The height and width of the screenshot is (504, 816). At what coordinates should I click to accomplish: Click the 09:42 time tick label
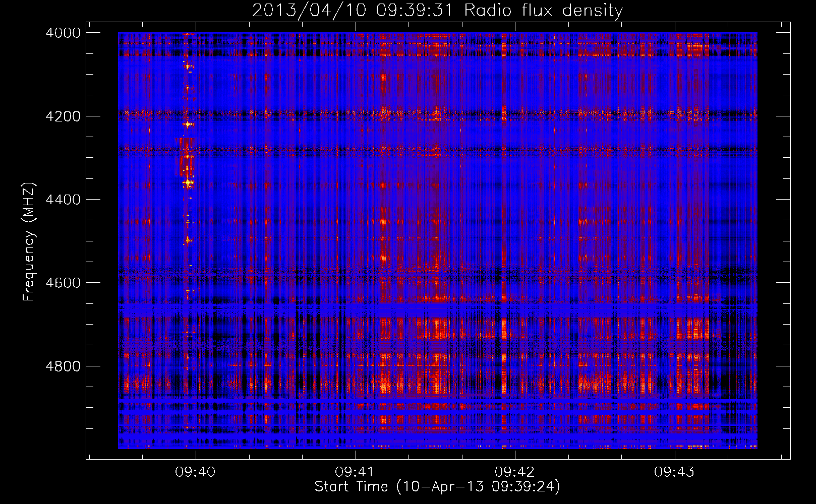[x=514, y=472]
